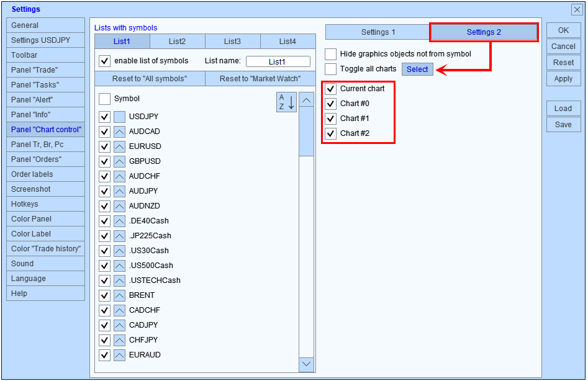The width and height of the screenshot is (588, 381).
Task: Move GBPUSD up with its arrow icon
Action: (120, 161)
